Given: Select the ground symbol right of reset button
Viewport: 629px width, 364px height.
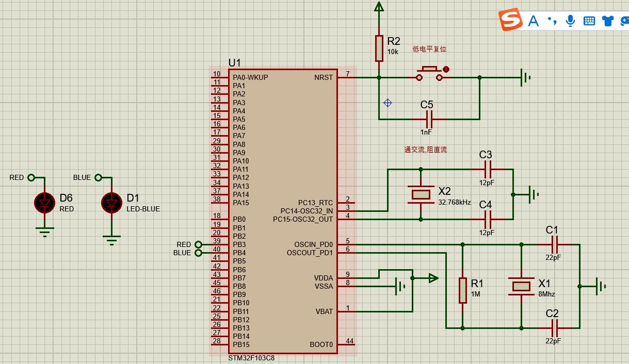Looking at the screenshot, I should pos(525,77).
